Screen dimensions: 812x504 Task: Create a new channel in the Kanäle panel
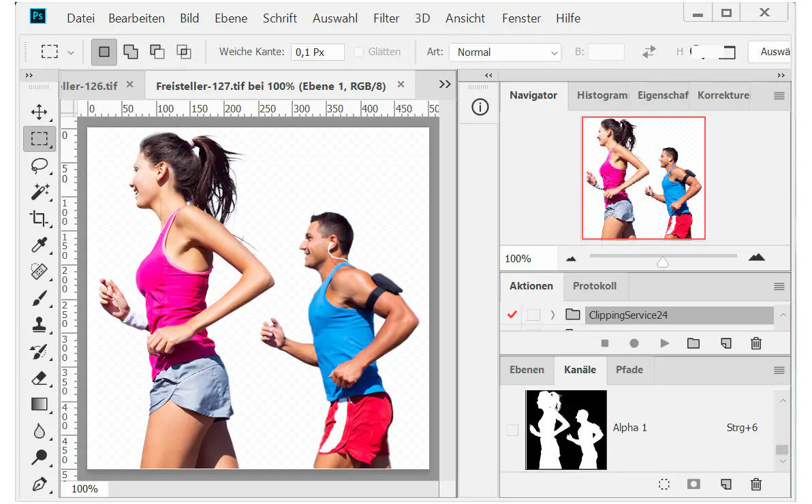[x=725, y=484]
